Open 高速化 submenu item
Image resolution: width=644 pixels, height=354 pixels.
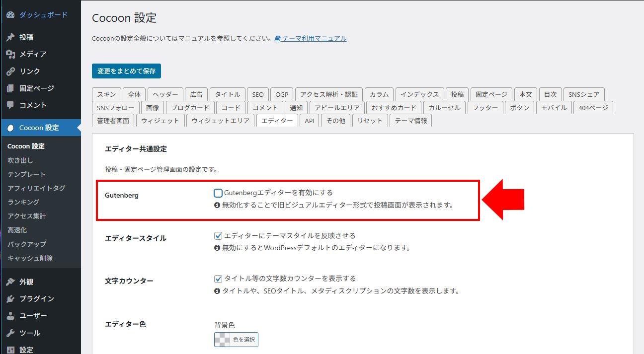(17, 230)
